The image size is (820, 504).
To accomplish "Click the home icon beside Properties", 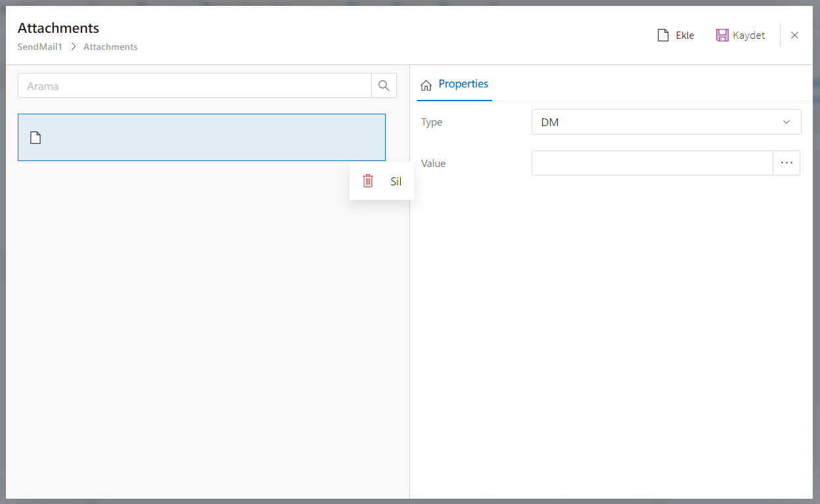I will point(426,85).
